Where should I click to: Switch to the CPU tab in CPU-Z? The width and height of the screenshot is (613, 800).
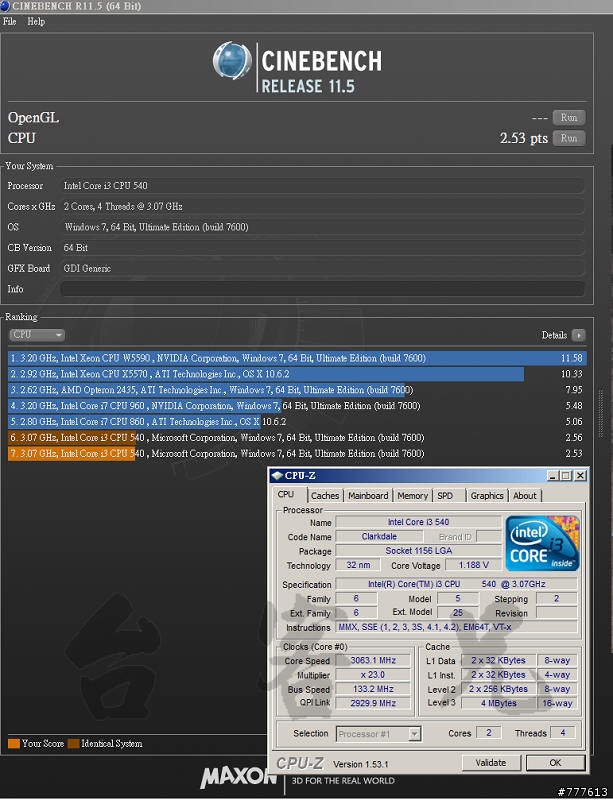(x=286, y=494)
